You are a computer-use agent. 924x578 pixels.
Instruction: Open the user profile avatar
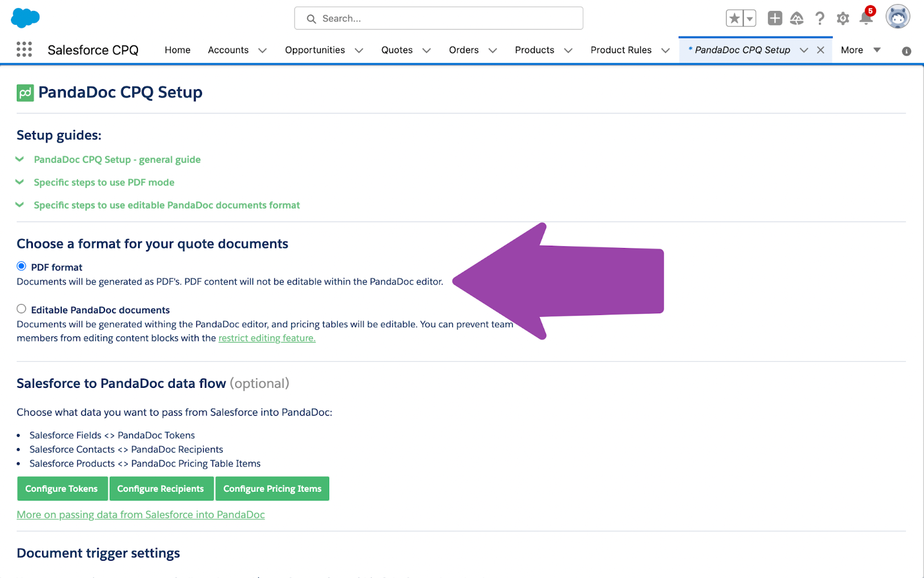click(898, 17)
